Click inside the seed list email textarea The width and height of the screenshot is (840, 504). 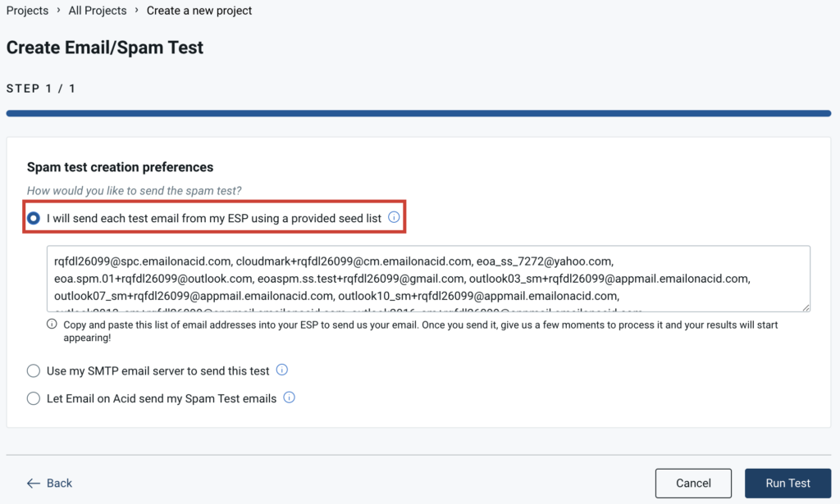click(428, 279)
